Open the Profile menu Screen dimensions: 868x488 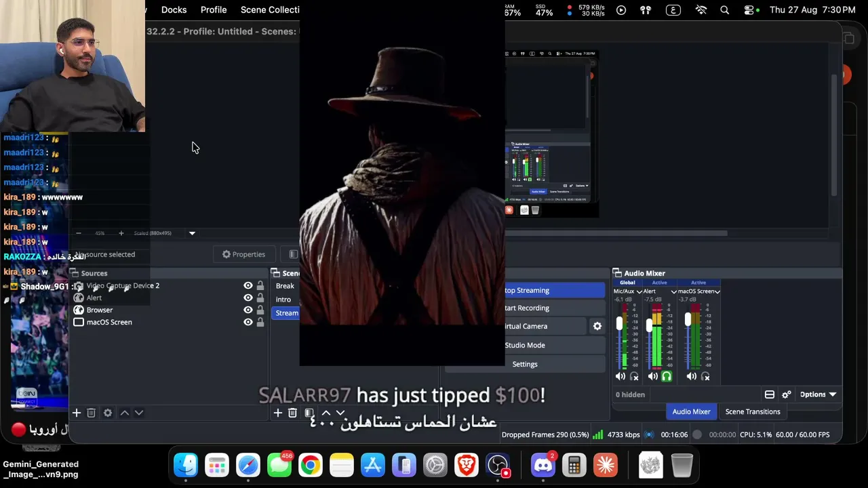point(214,10)
